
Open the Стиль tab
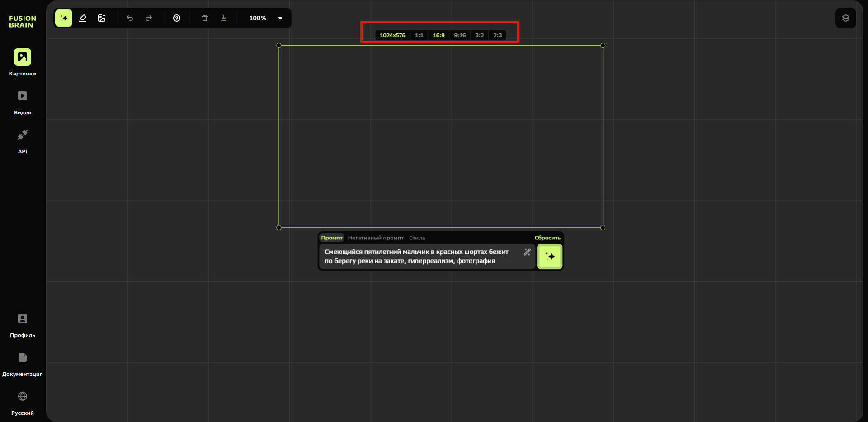tap(417, 238)
